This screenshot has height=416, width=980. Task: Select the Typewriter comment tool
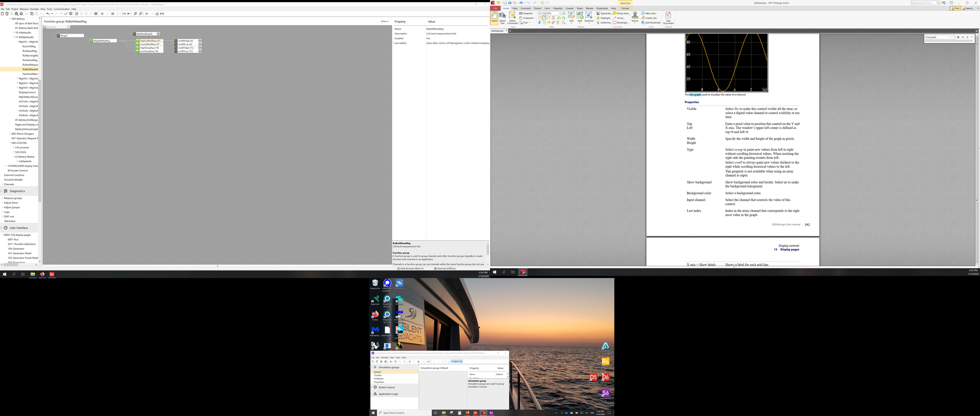[x=604, y=13]
